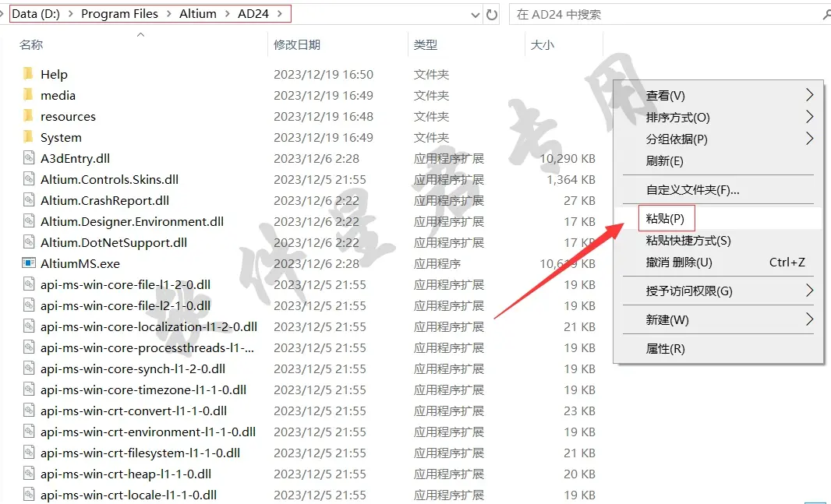Expand the chevron after AD24 in the path
Image resolution: width=831 pixels, height=504 pixels.
(x=280, y=14)
